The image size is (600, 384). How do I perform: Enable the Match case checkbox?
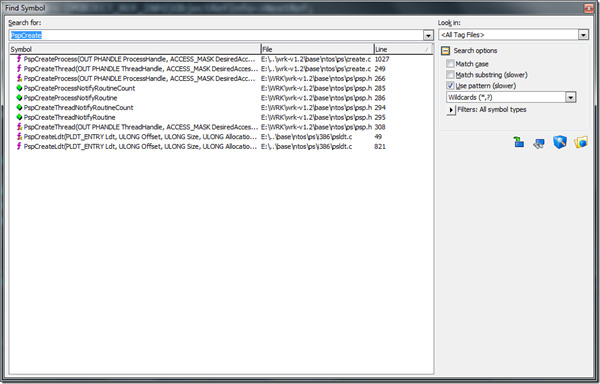pos(450,63)
